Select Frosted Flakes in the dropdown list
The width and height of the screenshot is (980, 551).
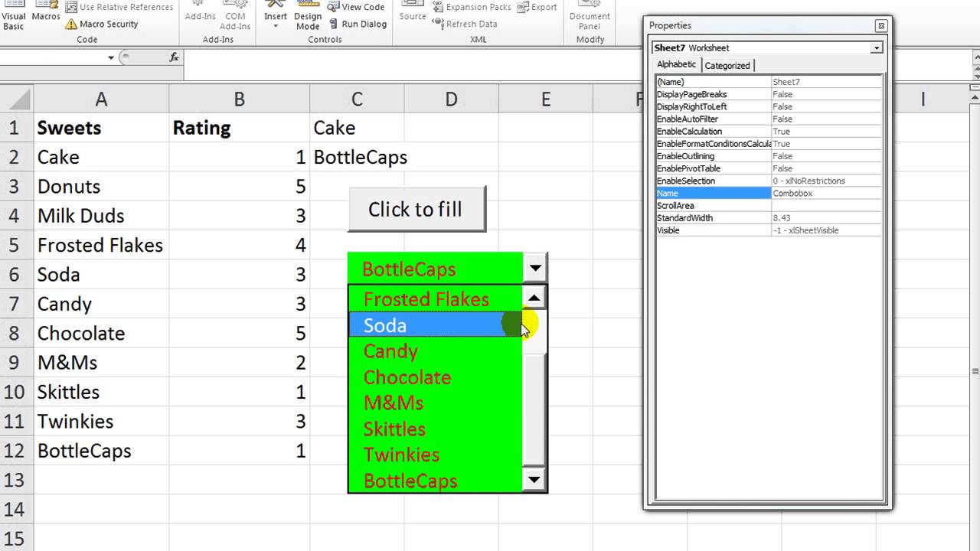click(435, 299)
